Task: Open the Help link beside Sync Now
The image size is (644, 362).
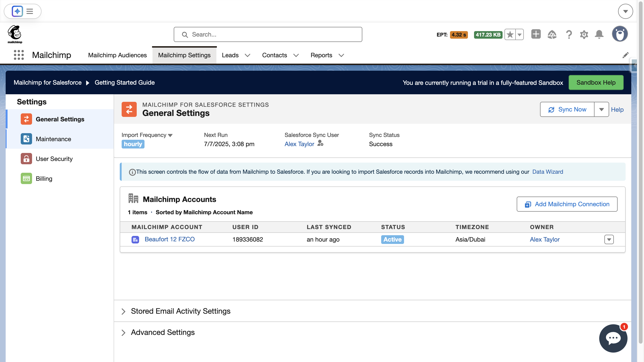Action: click(x=617, y=110)
